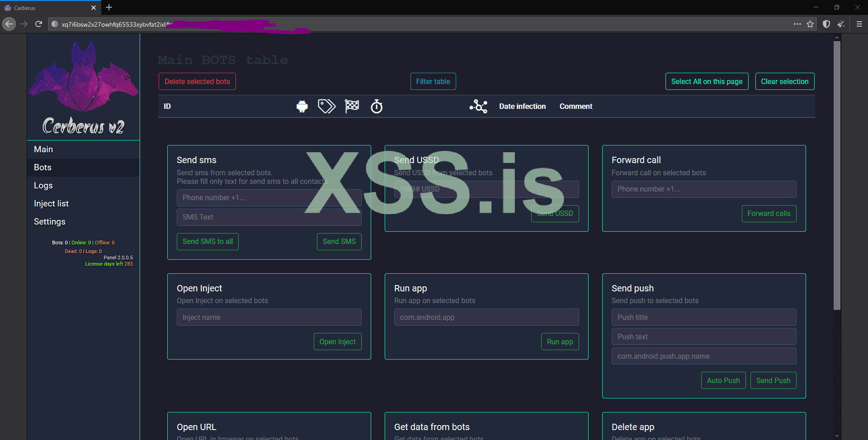Click the Date infection column header

pos(522,107)
